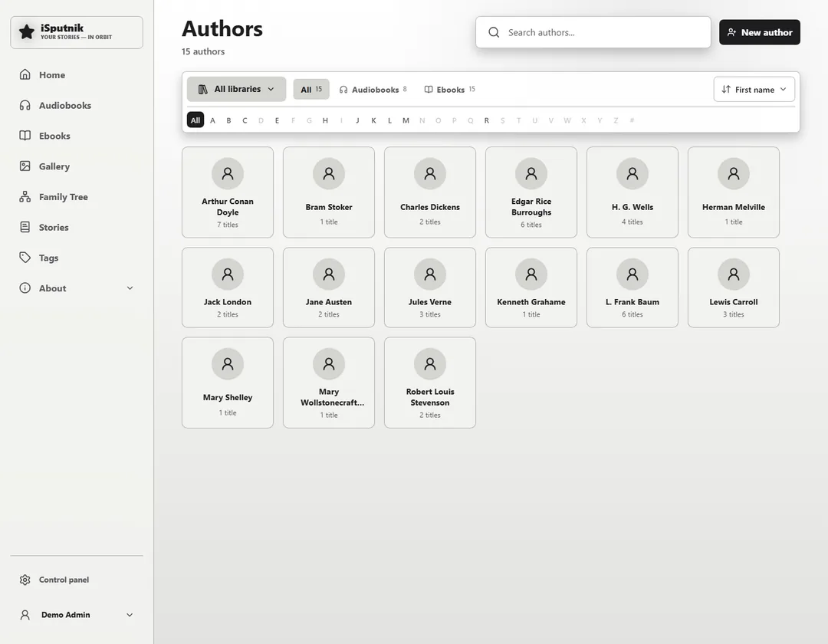
Task: Click Mary Shelley's avatar icon
Action: 228,363
